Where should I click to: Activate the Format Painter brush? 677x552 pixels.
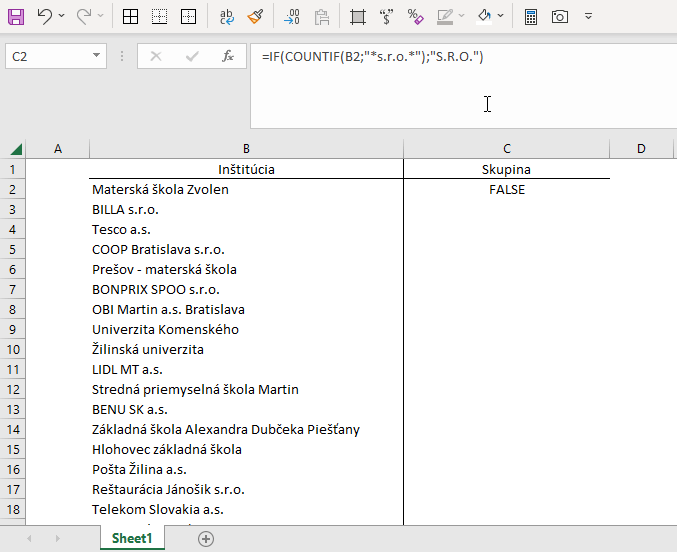[255, 17]
